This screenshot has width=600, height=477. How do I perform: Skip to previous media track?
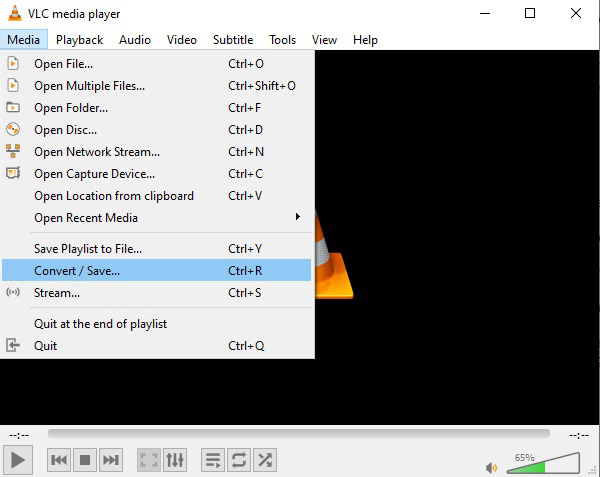(x=59, y=460)
